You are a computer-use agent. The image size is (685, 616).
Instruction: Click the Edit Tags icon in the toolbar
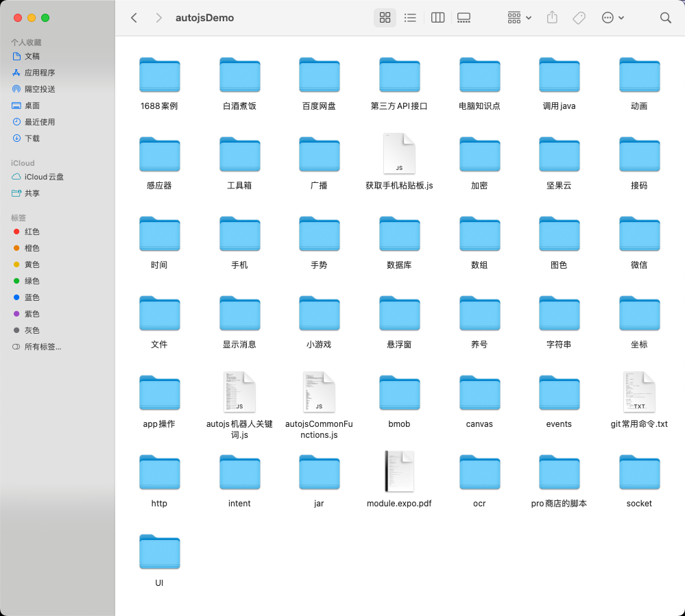coord(579,18)
